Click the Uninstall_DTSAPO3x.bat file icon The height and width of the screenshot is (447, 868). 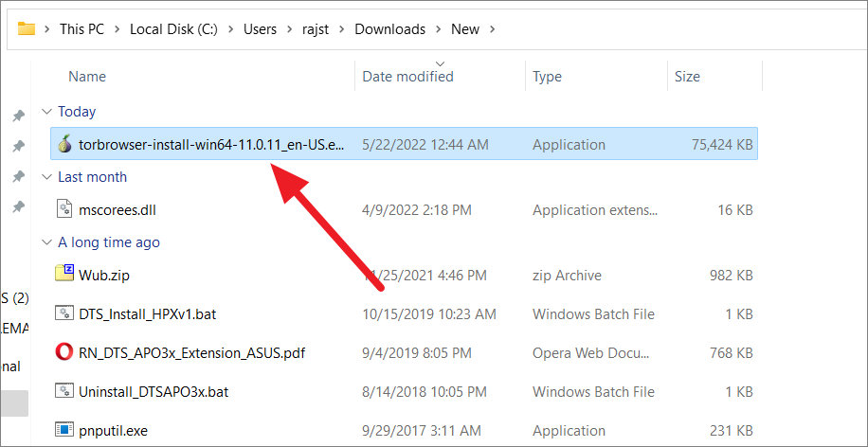(x=64, y=391)
